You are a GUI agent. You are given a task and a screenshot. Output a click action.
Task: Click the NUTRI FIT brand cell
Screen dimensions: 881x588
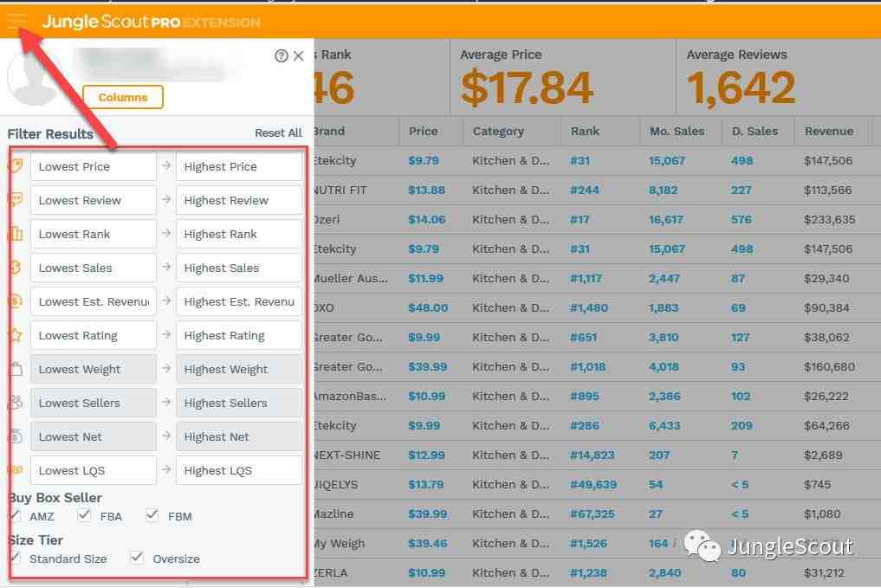click(x=340, y=190)
